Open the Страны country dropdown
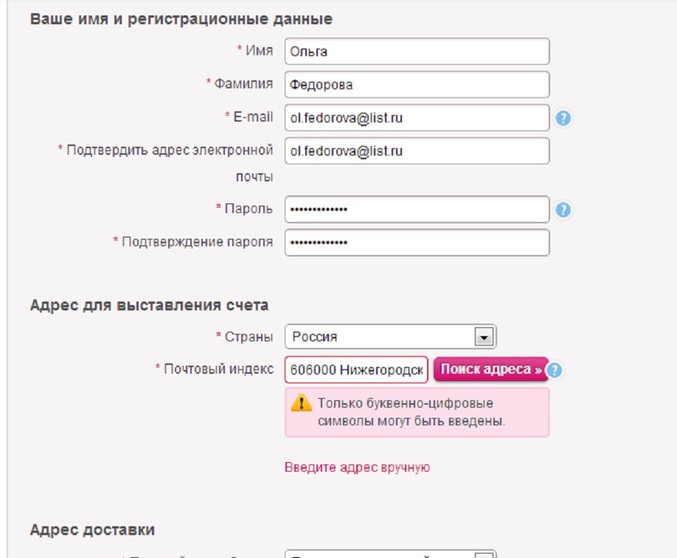Screen dimensions: 677x558 pyautogui.click(x=484, y=337)
